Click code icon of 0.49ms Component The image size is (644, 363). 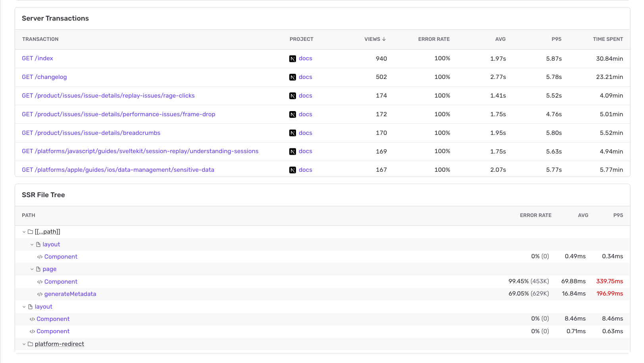40,257
